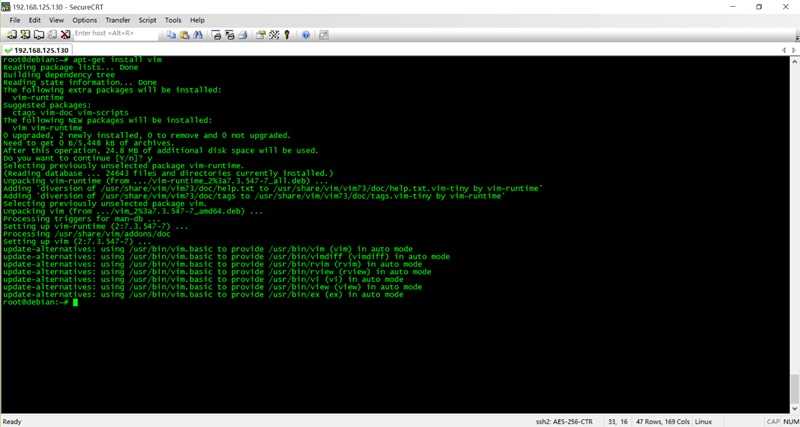Click diversion line for doc/tags
The width and height of the screenshot is (800, 427).
coord(254,196)
